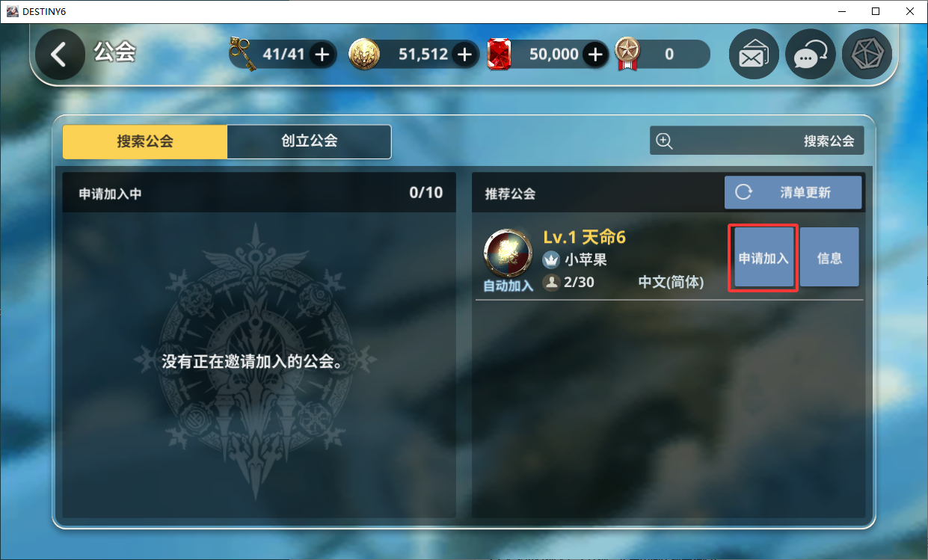Image resolution: width=928 pixels, height=560 pixels.
Task: Open the chat bubble icon
Action: 811,55
